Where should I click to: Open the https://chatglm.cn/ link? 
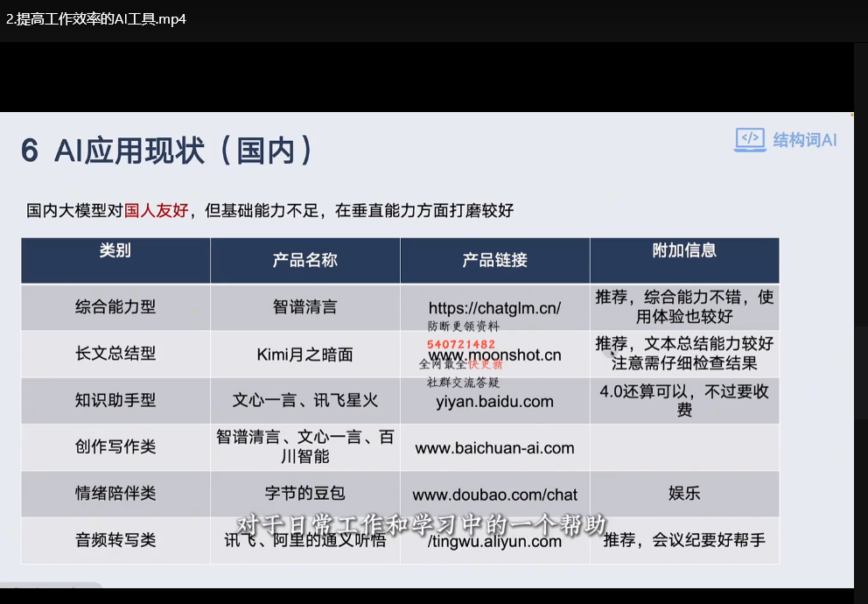[x=495, y=308]
